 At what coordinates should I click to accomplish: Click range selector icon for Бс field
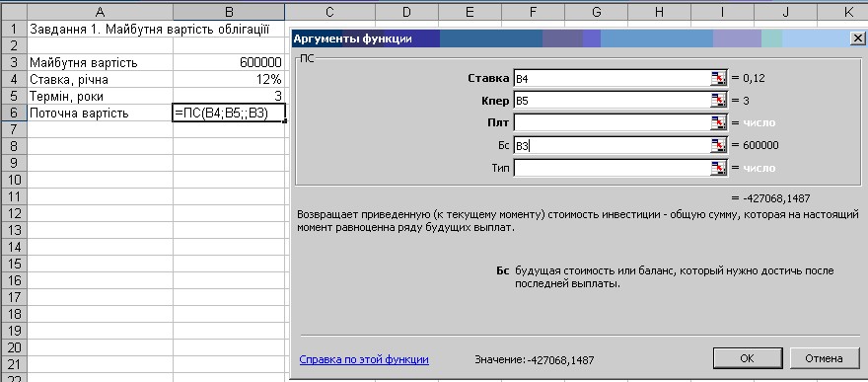click(x=718, y=145)
